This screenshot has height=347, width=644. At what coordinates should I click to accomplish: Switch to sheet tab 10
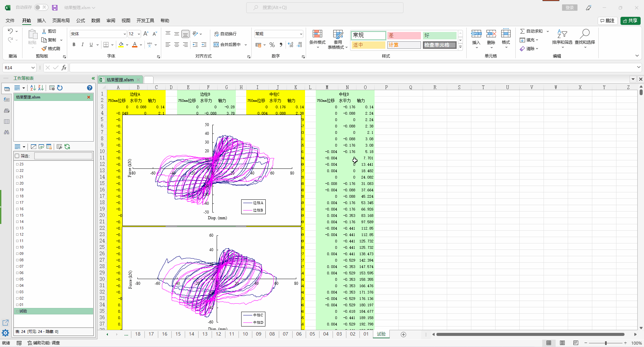[245, 334]
